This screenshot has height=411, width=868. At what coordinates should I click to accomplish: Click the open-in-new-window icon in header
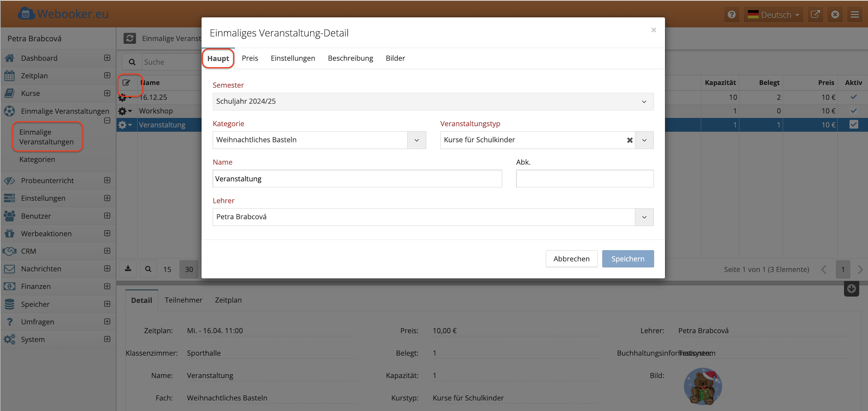(x=815, y=14)
